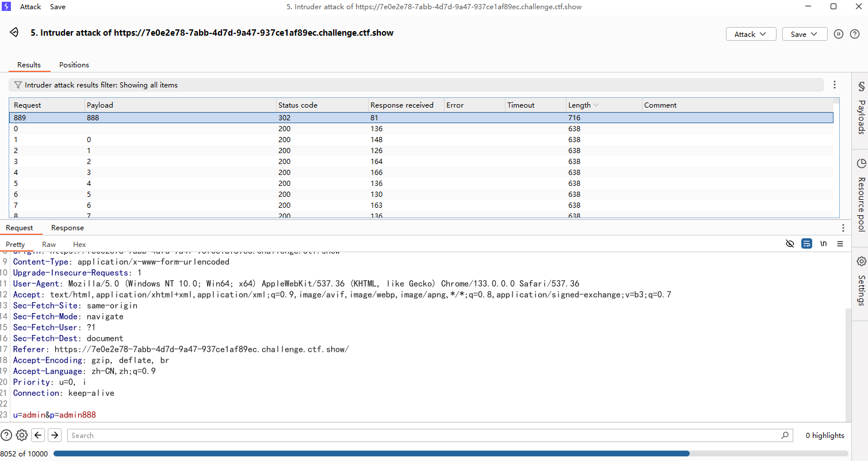Go to next search match arrow

[55, 435]
